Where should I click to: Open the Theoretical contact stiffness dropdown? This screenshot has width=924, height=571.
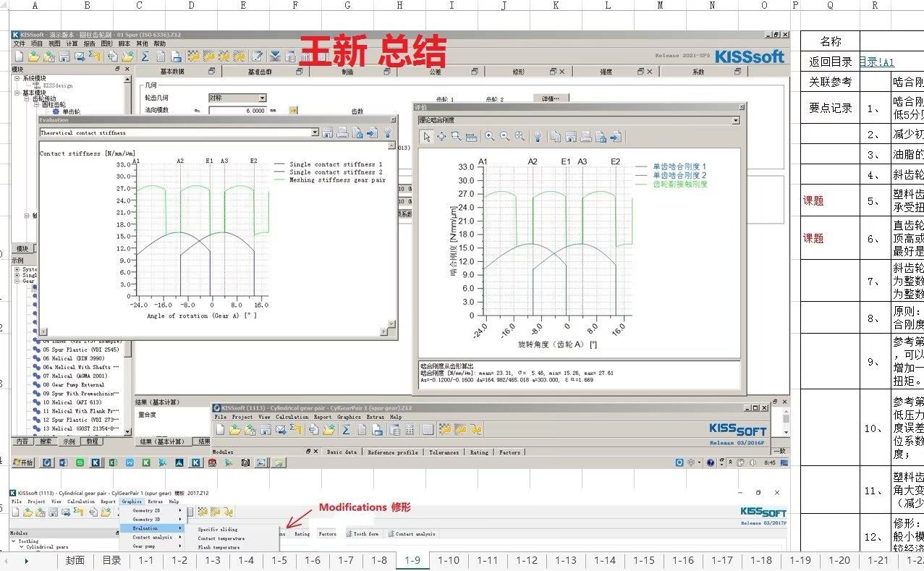coord(315,132)
